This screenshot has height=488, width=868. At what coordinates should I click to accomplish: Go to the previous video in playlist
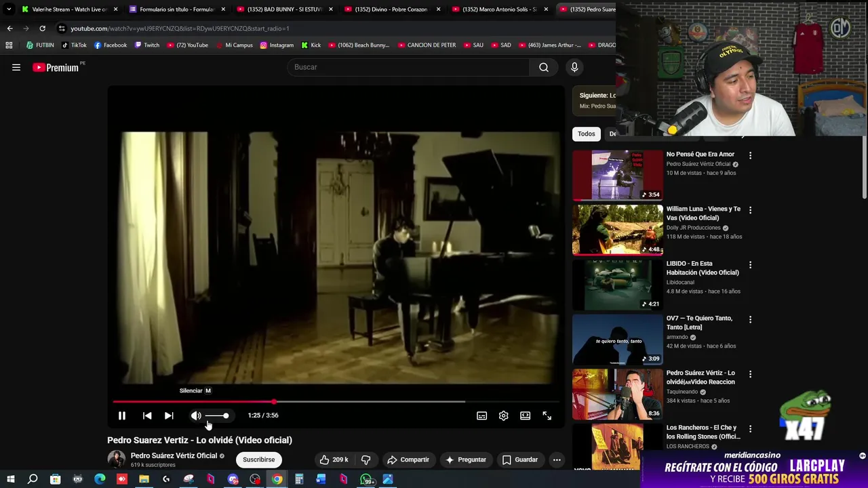point(147,415)
